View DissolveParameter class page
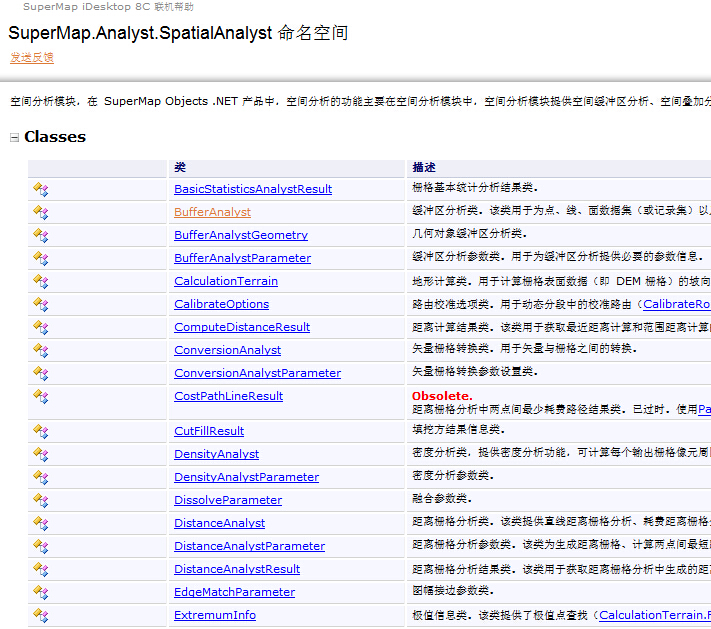711x629 pixels. tap(228, 500)
